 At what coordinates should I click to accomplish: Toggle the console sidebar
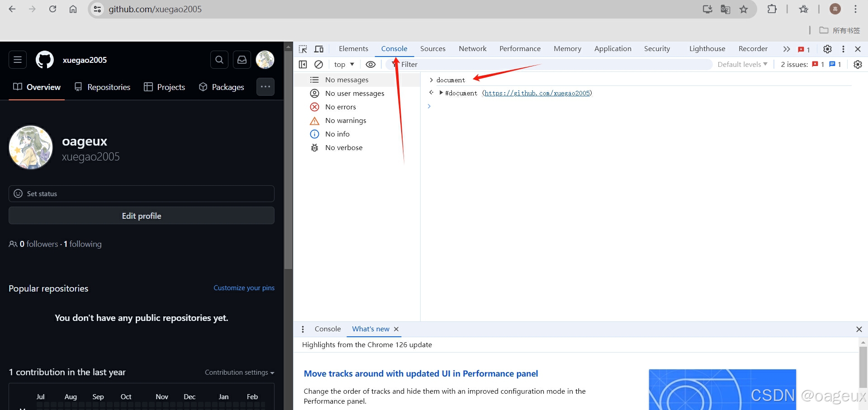(303, 64)
